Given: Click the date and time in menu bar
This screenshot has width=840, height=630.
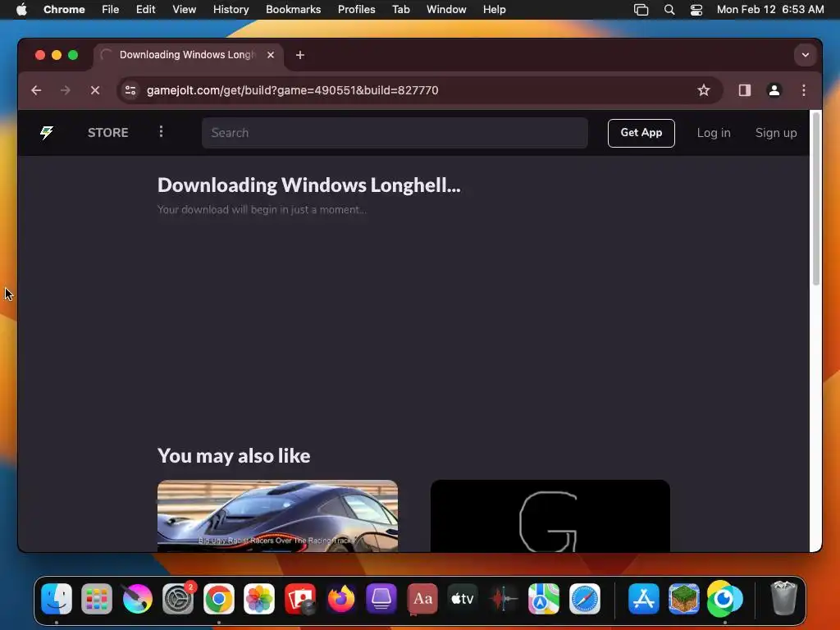Looking at the screenshot, I should [769, 10].
